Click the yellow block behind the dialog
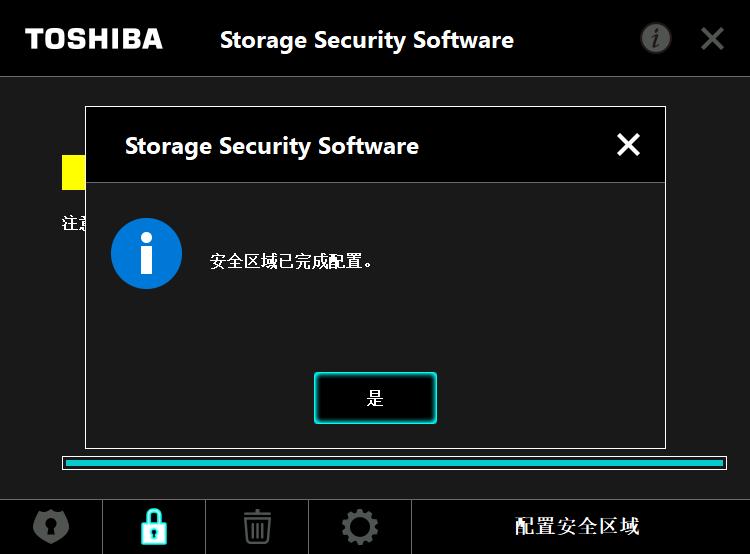 click(x=73, y=172)
